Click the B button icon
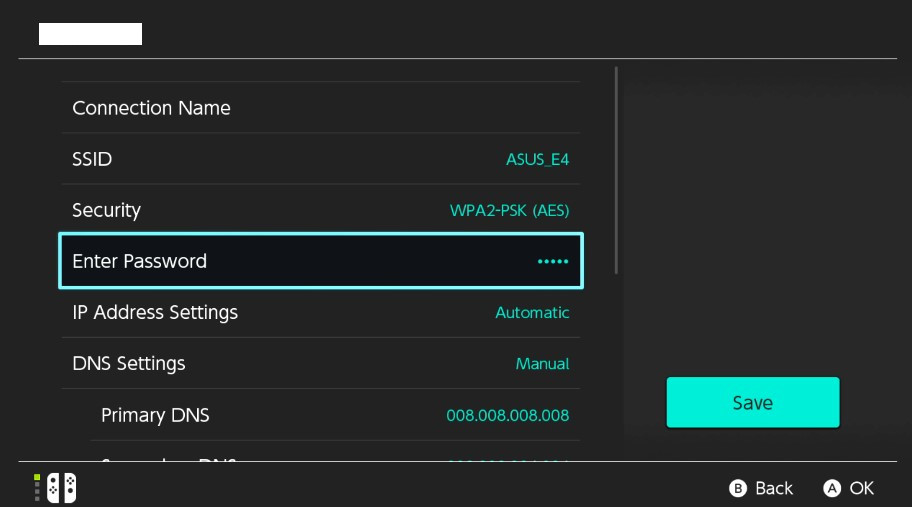 (x=738, y=488)
